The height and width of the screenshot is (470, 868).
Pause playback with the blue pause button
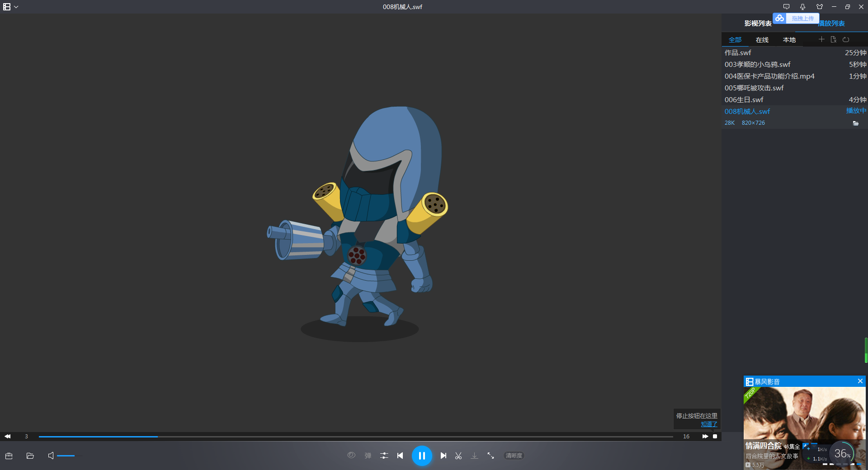pyautogui.click(x=422, y=456)
